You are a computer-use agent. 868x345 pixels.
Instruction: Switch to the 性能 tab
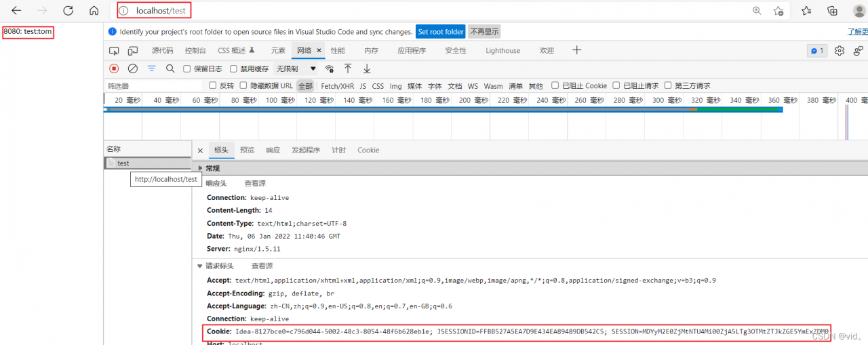click(x=338, y=51)
